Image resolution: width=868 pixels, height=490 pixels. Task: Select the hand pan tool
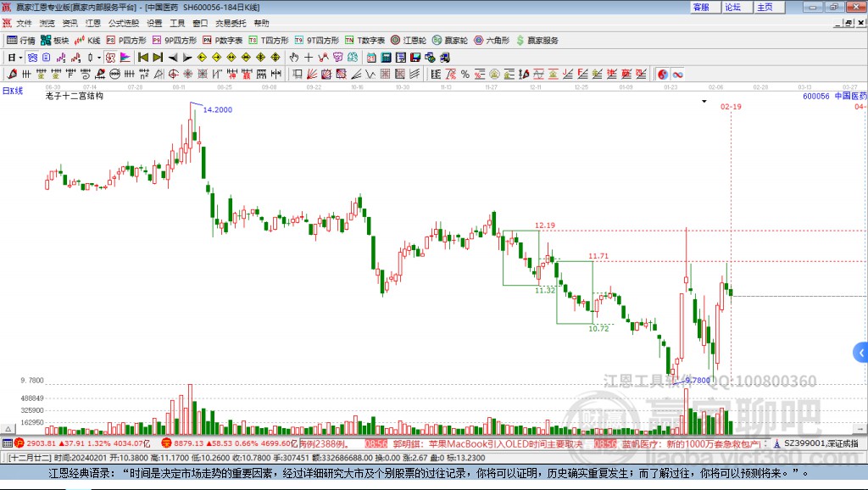coord(294,57)
